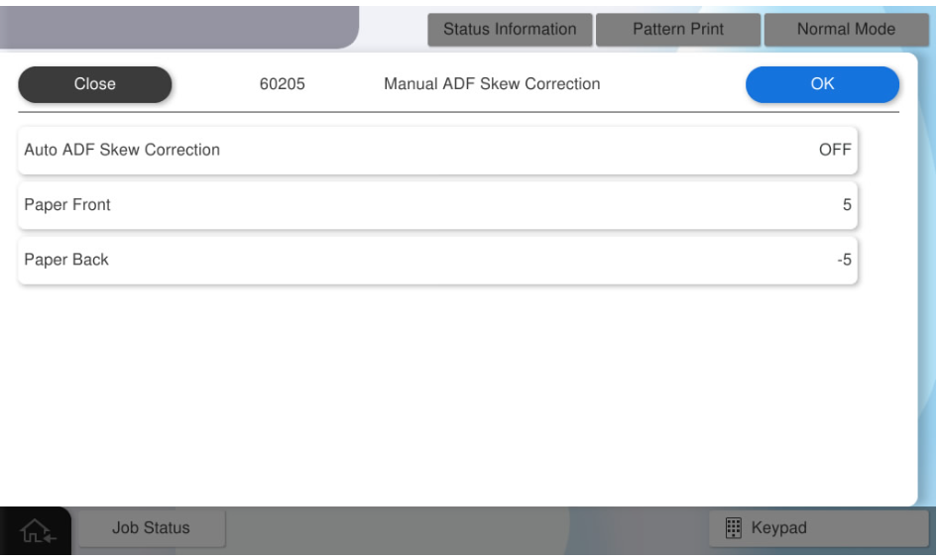
Task: Click the Manual ADF Skew Correction title
Action: coord(492,84)
